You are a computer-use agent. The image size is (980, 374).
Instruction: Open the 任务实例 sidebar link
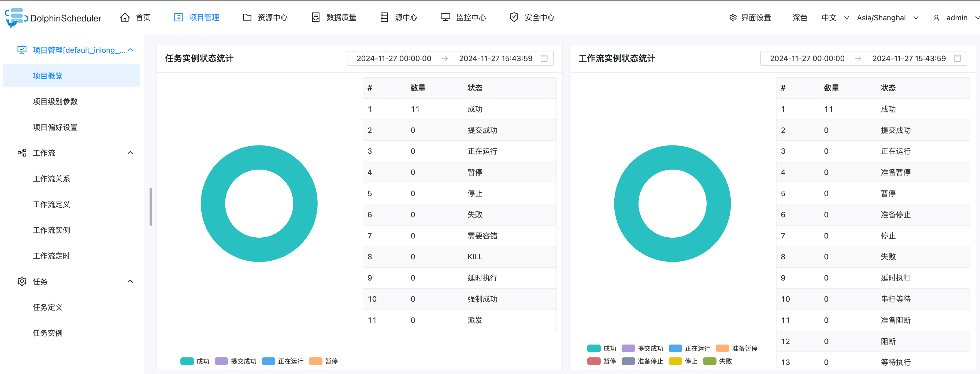pos(47,333)
